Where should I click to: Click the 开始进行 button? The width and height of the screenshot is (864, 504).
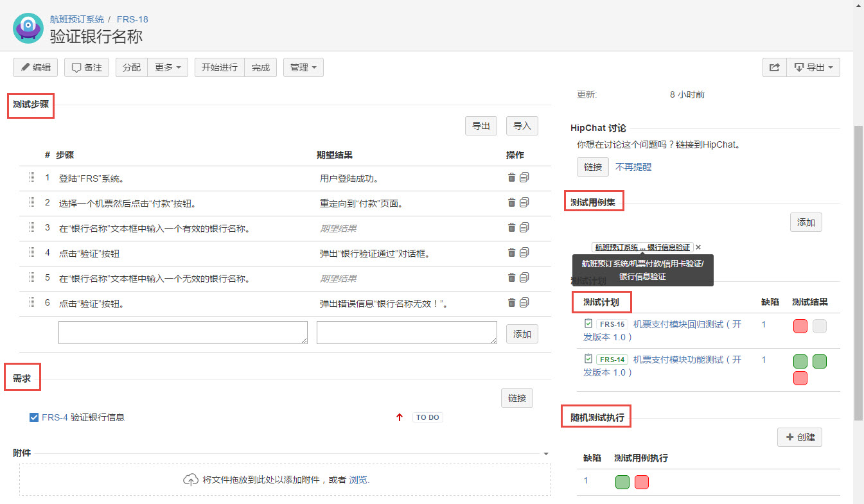220,67
